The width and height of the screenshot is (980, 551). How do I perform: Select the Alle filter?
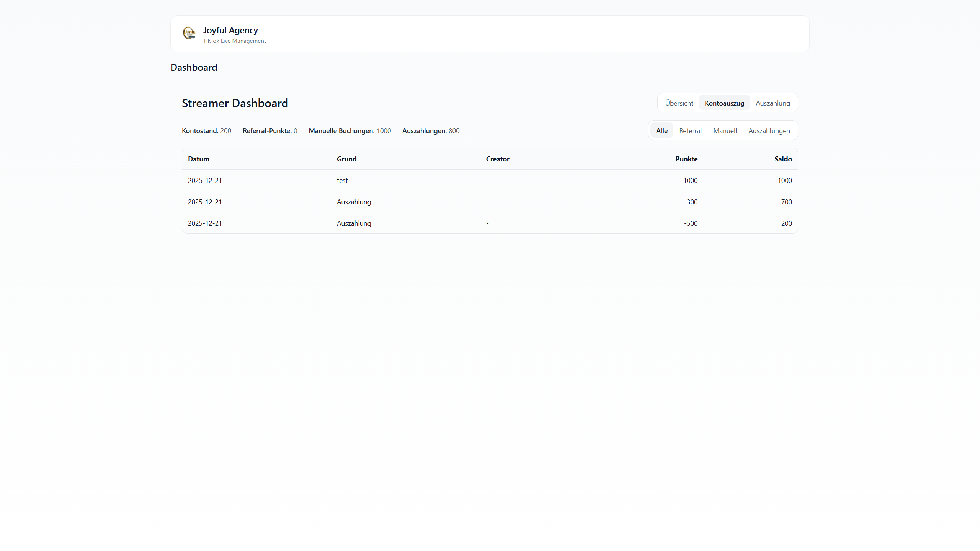click(661, 130)
